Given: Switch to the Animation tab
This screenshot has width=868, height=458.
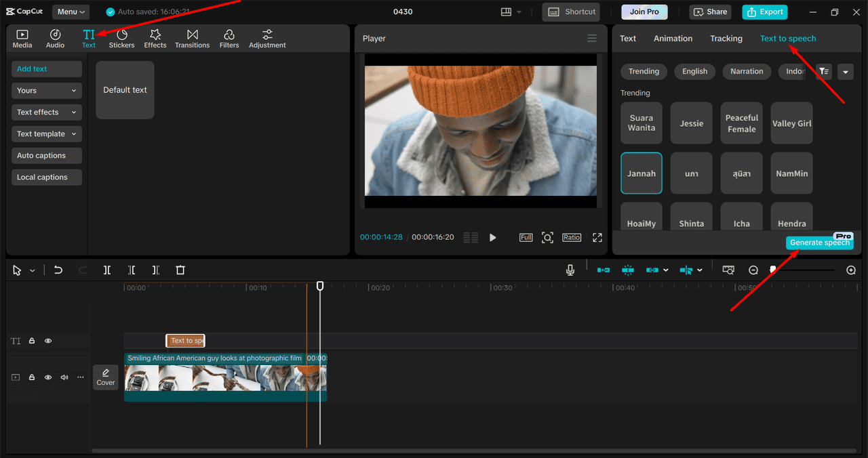Looking at the screenshot, I should (673, 39).
